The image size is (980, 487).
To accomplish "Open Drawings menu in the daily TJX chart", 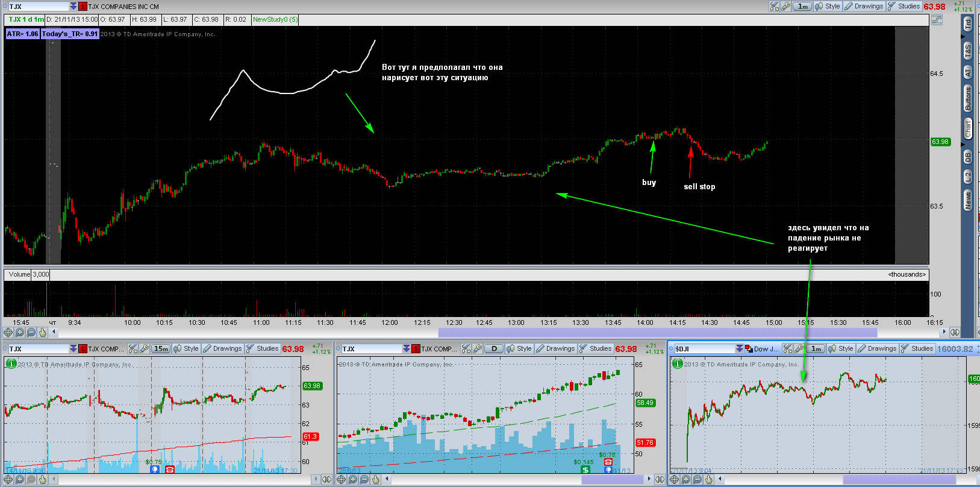I will point(555,349).
